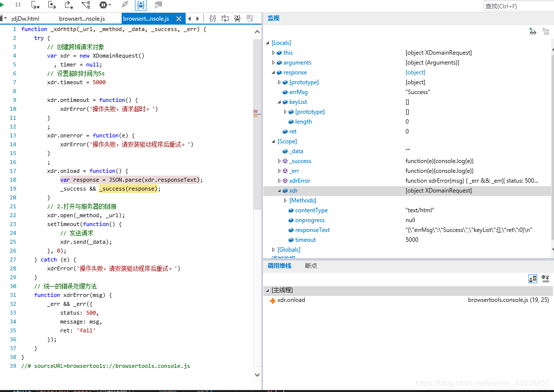Expand the 'this' variable node
The width and height of the screenshot is (554, 392).
coord(273,53)
